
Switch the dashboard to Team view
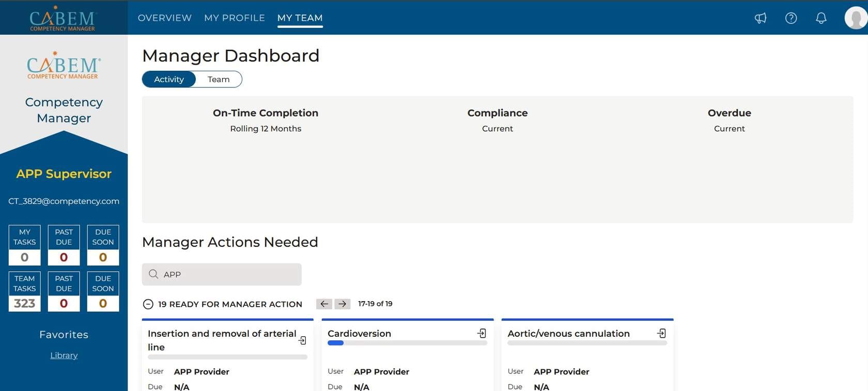pos(219,79)
